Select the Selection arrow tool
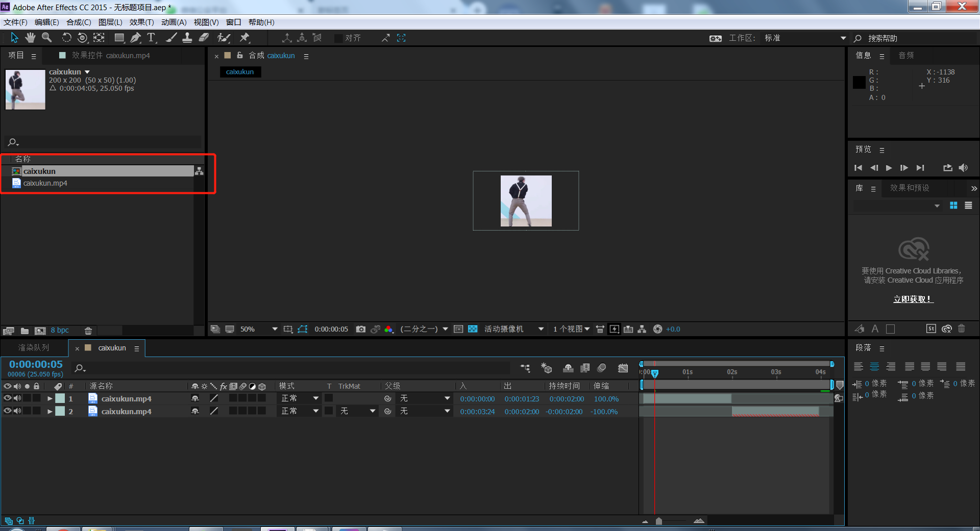The image size is (980, 531). pyautogui.click(x=14, y=38)
